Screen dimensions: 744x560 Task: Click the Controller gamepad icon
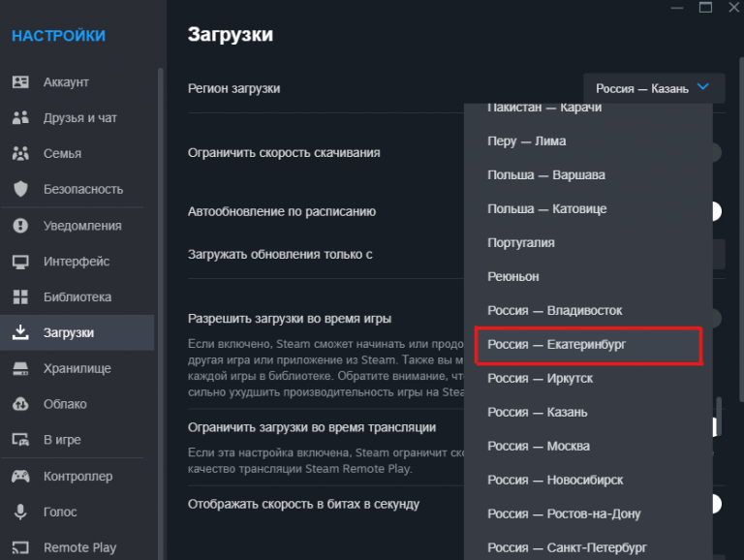tap(20, 477)
